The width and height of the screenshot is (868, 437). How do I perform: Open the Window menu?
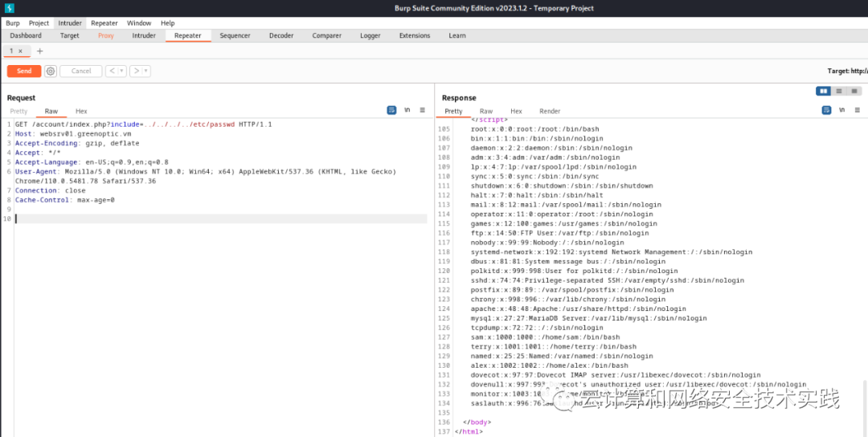pyautogui.click(x=139, y=23)
